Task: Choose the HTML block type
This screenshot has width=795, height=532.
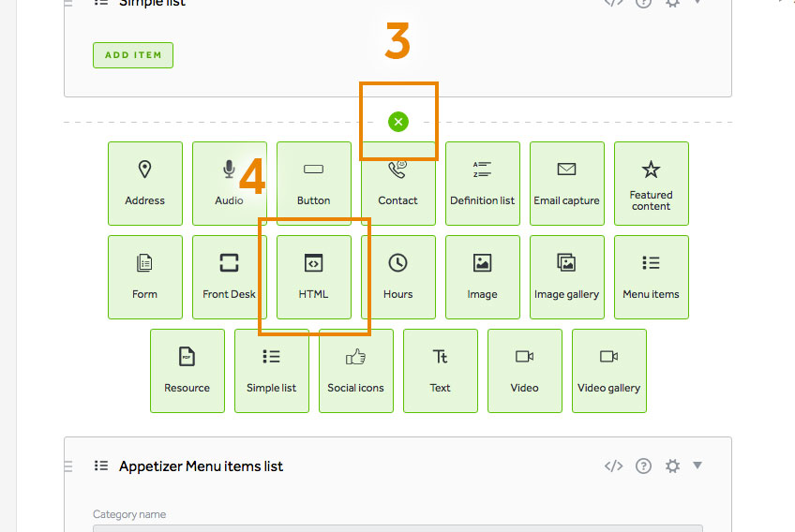Action: pyautogui.click(x=313, y=277)
